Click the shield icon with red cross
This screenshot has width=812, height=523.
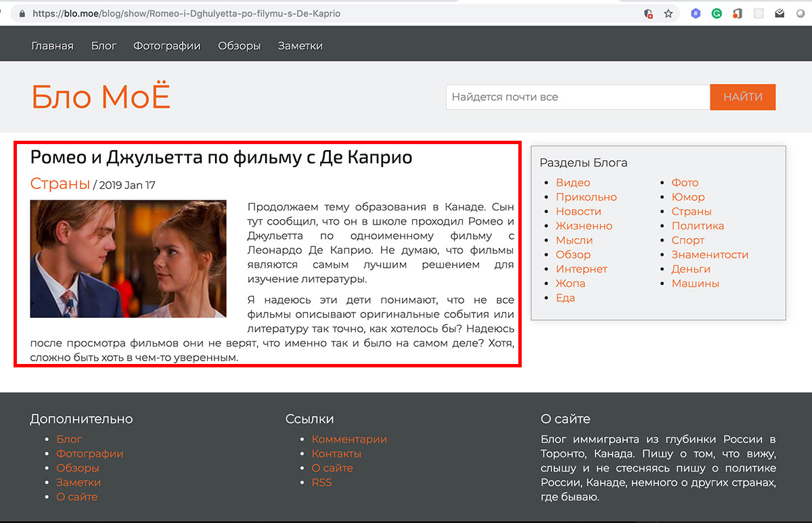click(x=648, y=14)
